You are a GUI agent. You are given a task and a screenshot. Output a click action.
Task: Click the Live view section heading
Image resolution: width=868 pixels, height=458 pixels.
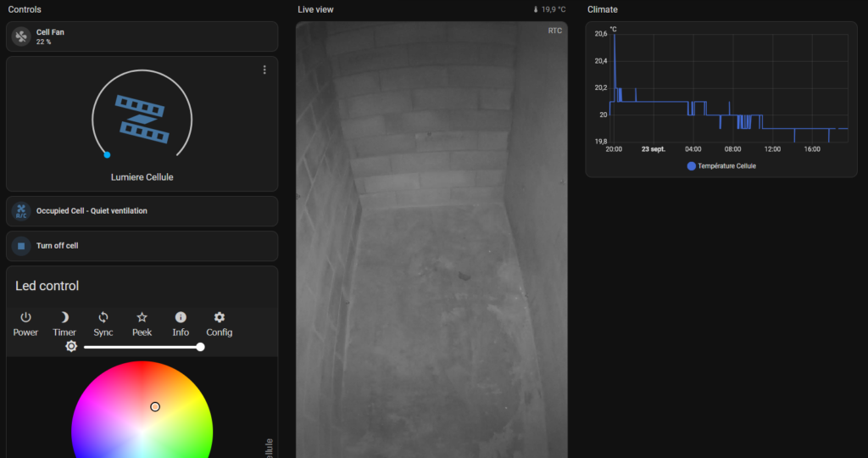click(315, 9)
